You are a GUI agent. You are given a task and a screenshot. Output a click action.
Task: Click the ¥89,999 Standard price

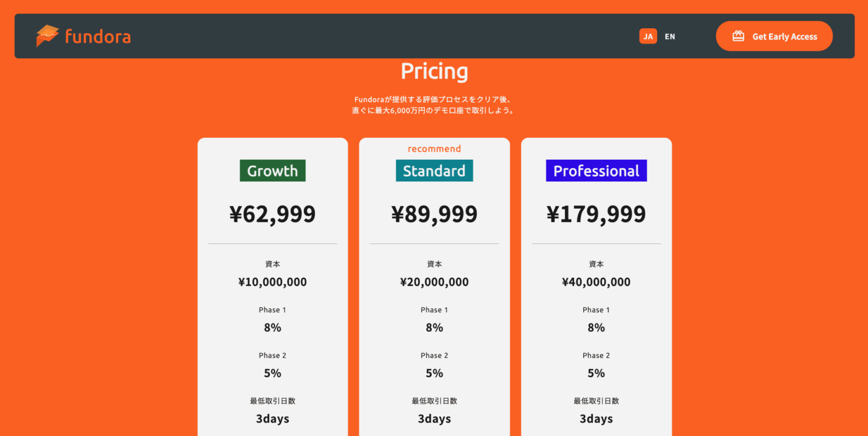(434, 214)
